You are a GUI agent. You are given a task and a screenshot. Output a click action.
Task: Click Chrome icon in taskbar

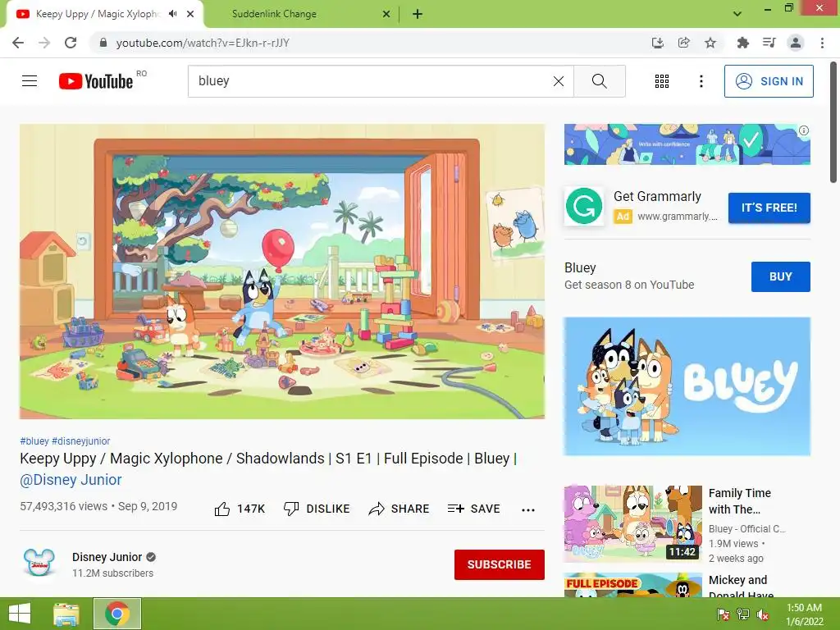tap(117, 614)
